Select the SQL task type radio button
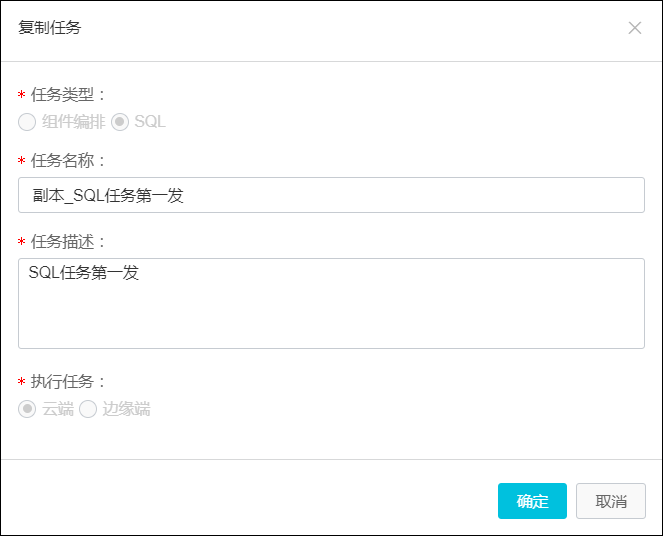Image resolution: width=663 pixels, height=536 pixels. coord(120,122)
